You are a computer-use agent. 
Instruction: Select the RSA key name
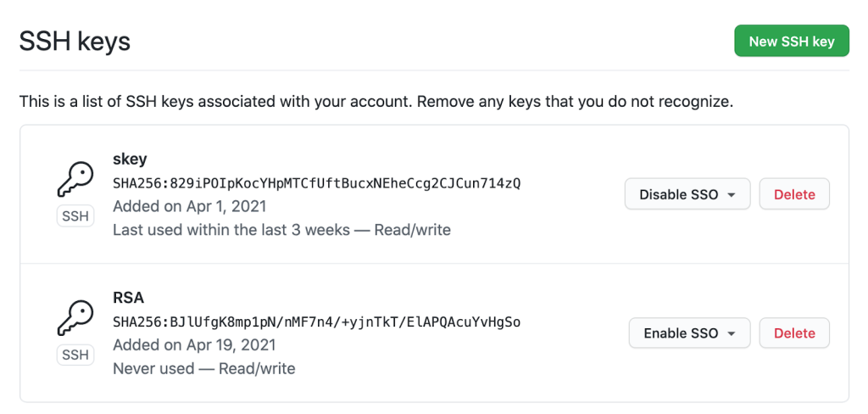[x=128, y=298]
